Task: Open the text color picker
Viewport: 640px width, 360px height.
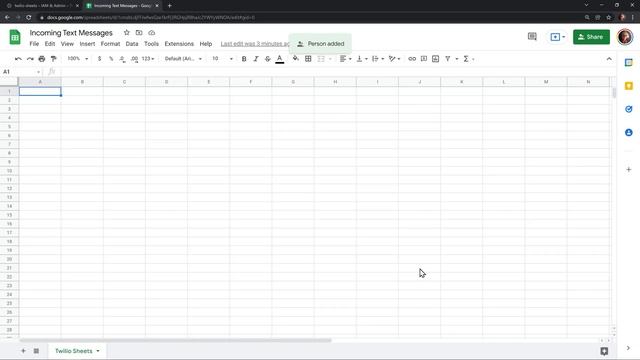Action: (280, 59)
